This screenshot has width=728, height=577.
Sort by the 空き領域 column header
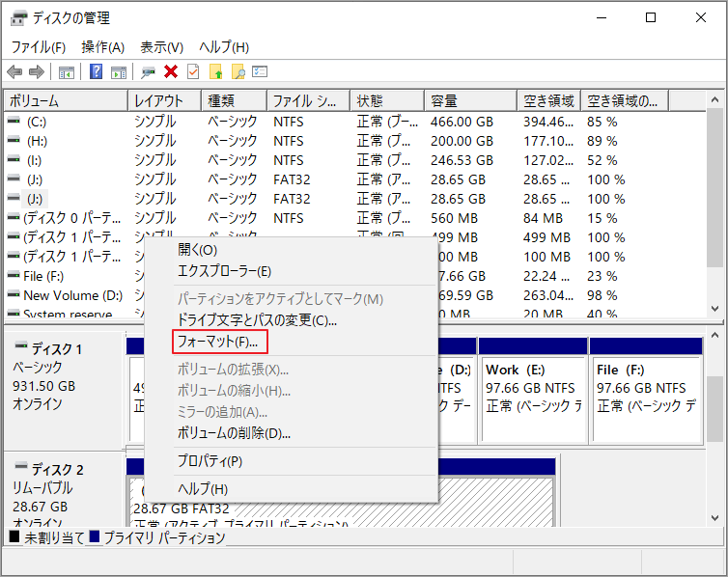click(x=549, y=100)
